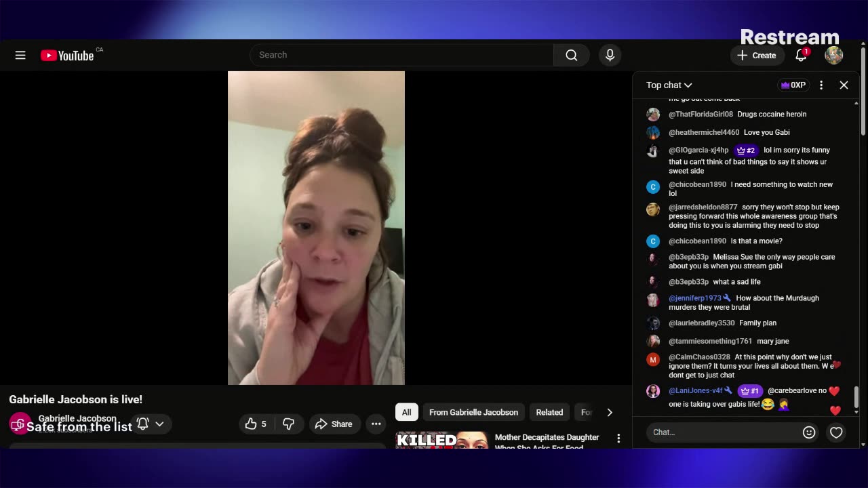Click username on the 'what a sad life' message
Screen dimensions: 868x488
click(x=688, y=282)
